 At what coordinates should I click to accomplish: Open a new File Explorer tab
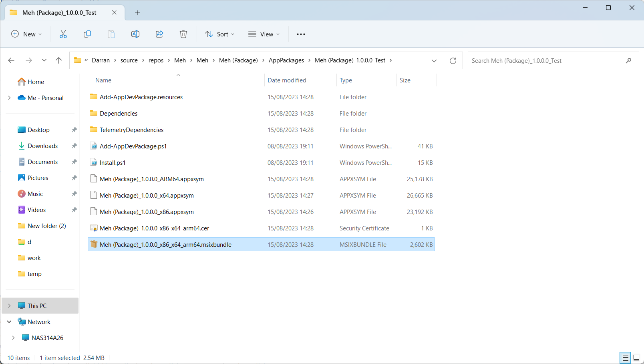click(x=137, y=12)
